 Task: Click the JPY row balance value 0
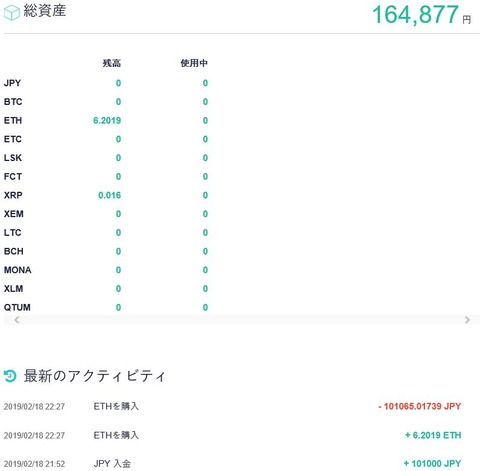click(118, 83)
